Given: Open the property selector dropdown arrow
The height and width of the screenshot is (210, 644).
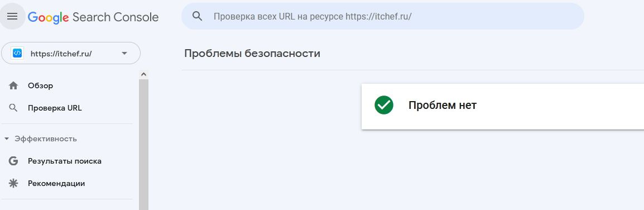Looking at the screenshot, I should coord(124,54).
